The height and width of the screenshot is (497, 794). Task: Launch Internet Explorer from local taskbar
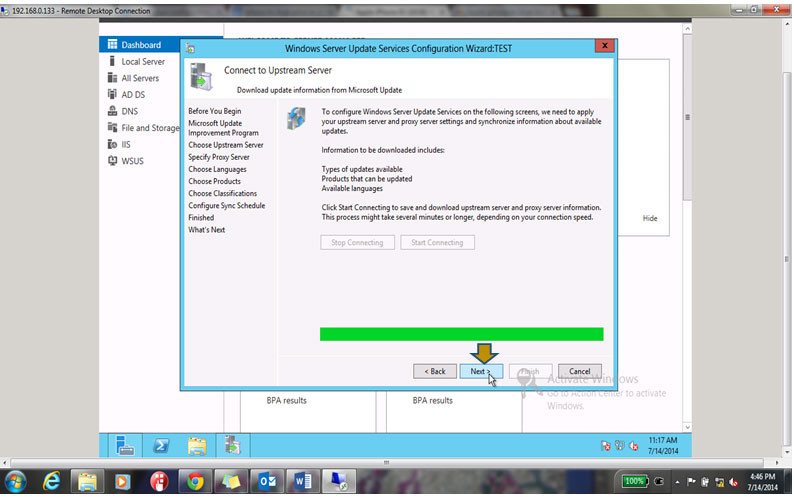coord(51,481)
